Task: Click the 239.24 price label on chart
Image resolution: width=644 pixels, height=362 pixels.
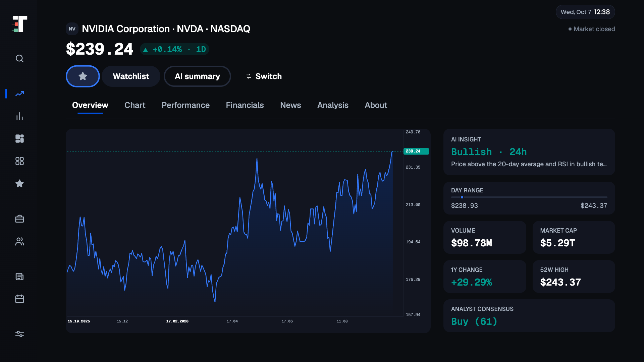Action: pyautogui.click(x=416, y=151)
